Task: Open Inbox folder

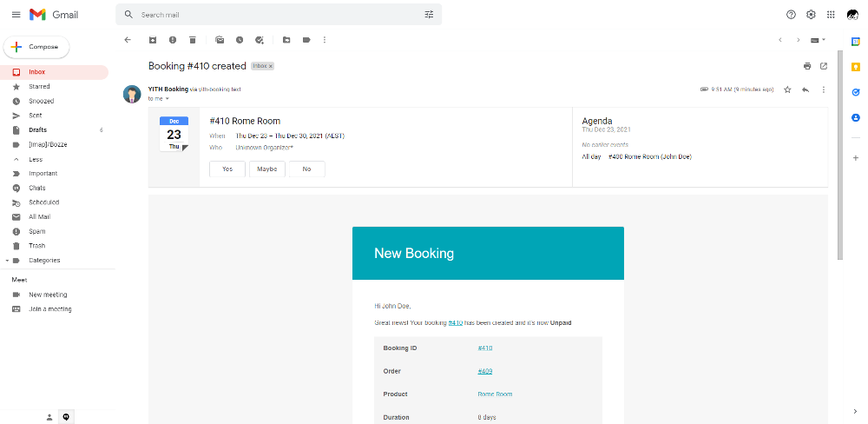Action: pyautogui.click(x=54, y=72)
